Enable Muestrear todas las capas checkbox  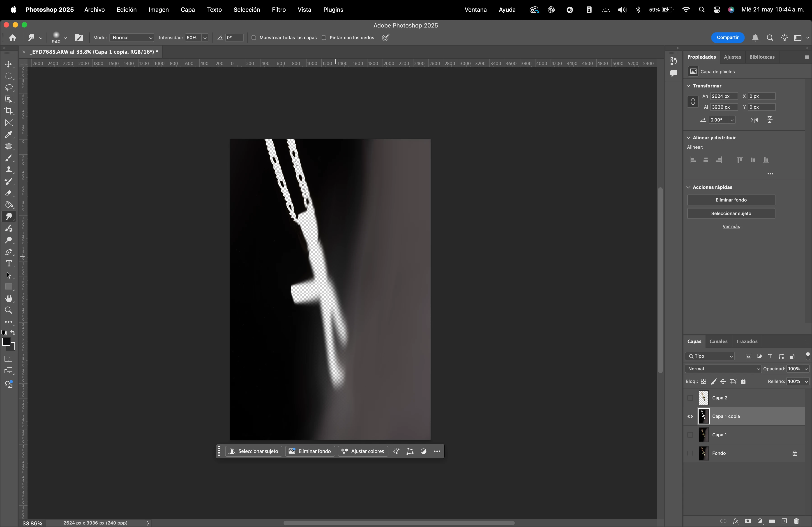click(254, 38)
